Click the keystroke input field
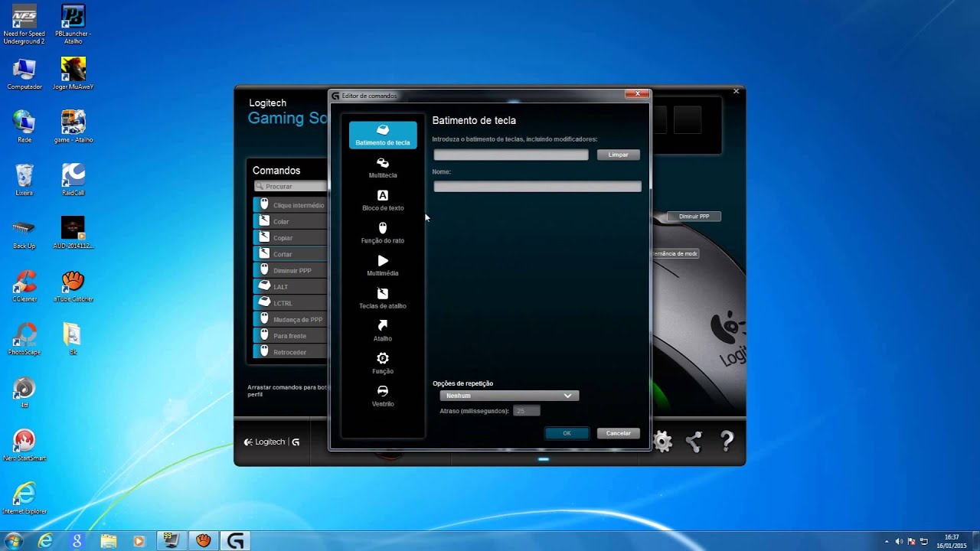This screenshot has height=551, width=980. pos(511,155)
